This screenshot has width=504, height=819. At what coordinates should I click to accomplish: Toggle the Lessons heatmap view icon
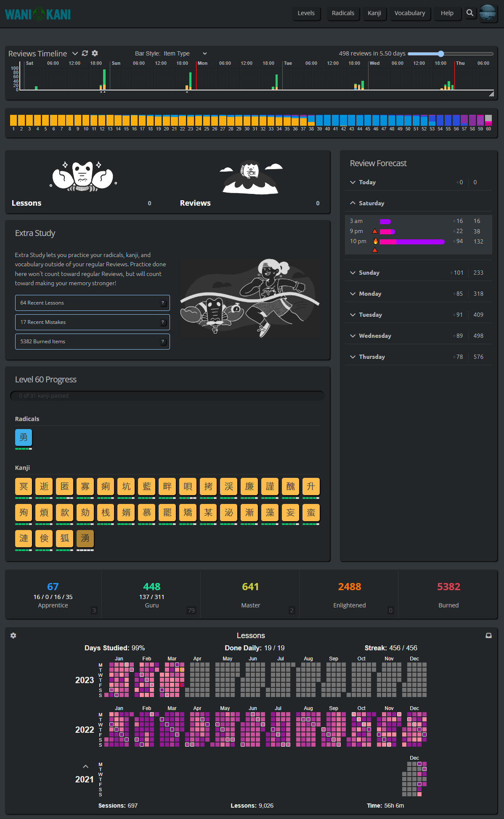click(x=489, y=636)
